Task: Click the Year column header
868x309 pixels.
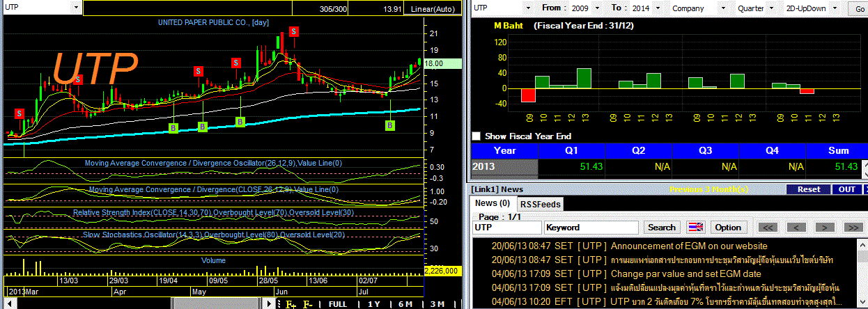Action: tap(505, 150)
